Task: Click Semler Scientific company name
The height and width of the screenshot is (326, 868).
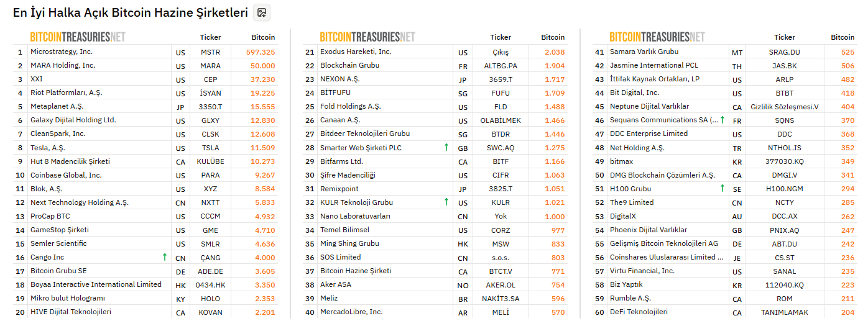Action: [58, 243]
